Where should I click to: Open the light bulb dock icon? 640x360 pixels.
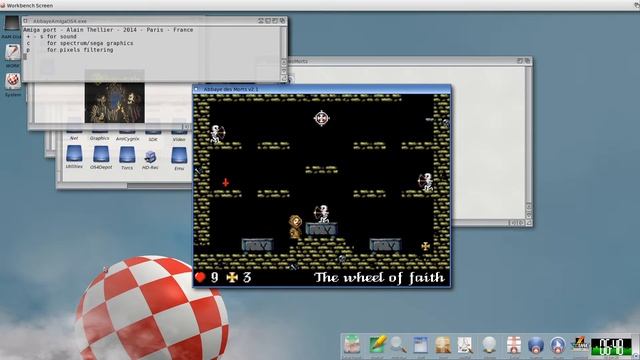(x=489, y=345)
